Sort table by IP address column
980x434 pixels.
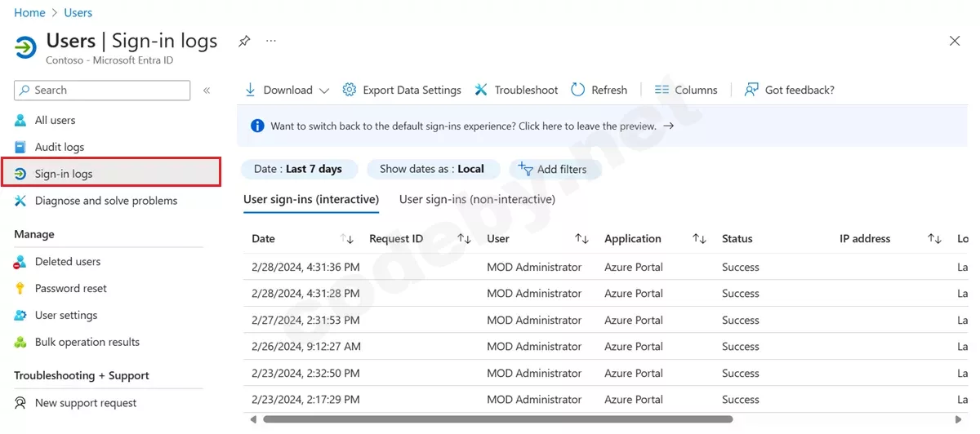(x=934, y=239)
